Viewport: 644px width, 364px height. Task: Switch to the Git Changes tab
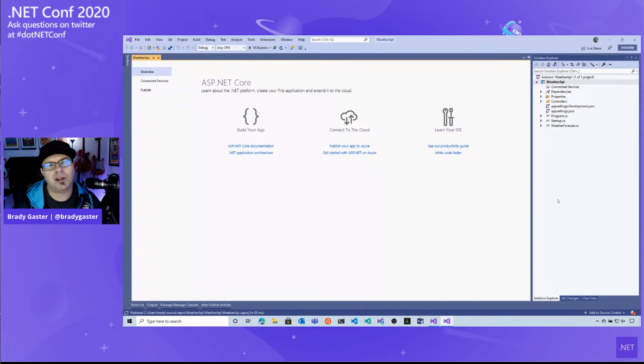coord(570,298)
